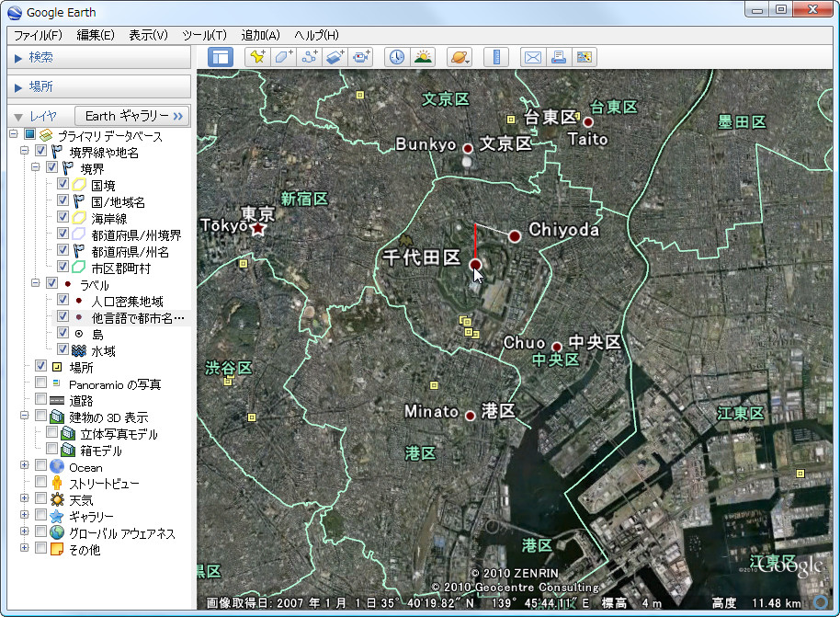Viewport: 840px width, 617px height.
Task: Open the 表示(V) menu
Action: [x=148, y=35]
